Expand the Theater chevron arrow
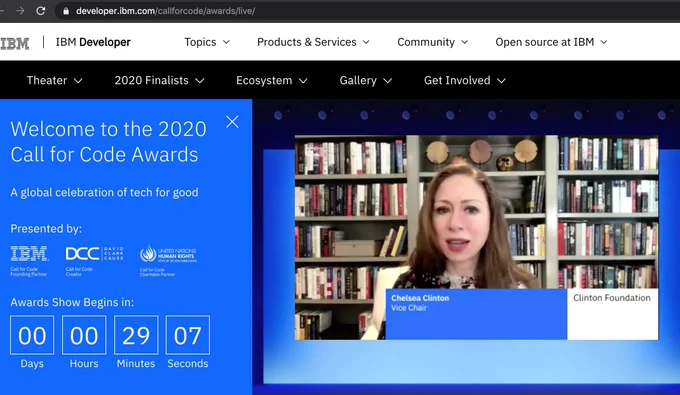Screen dimensions: 680x395 pos(78,81)
